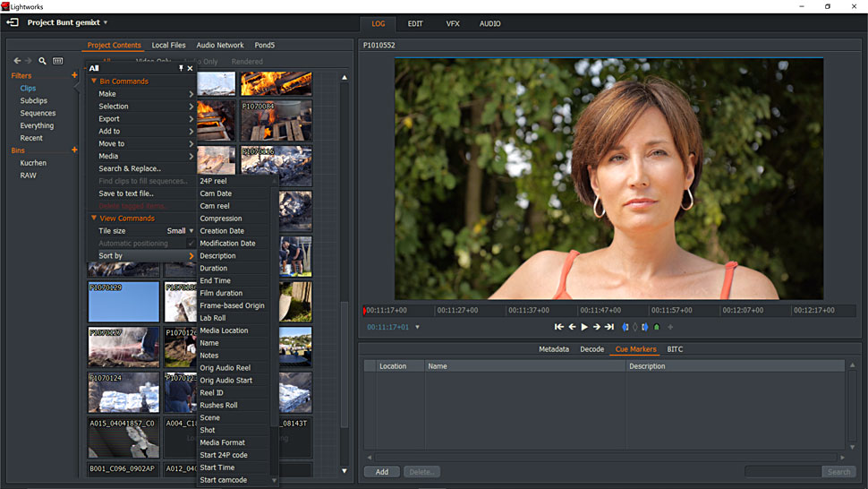The image size is (868, 489).
Task: Click the red timeline position marker
Action: coord(364,311)
